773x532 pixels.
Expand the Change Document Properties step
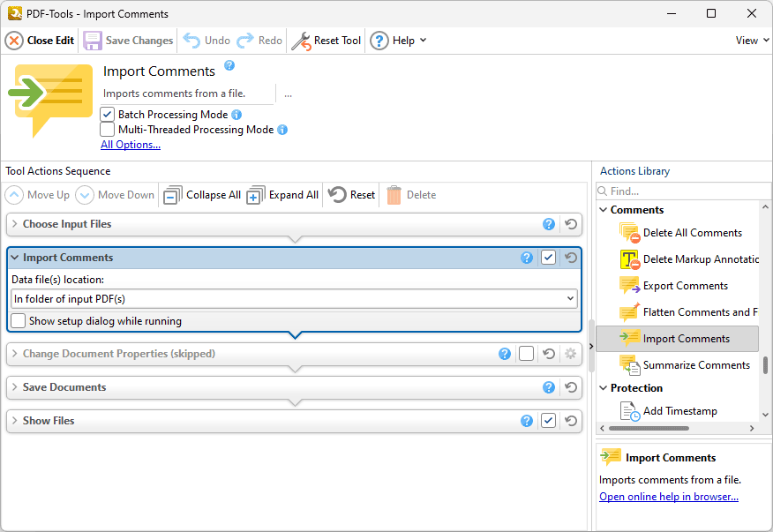[15, 354]
